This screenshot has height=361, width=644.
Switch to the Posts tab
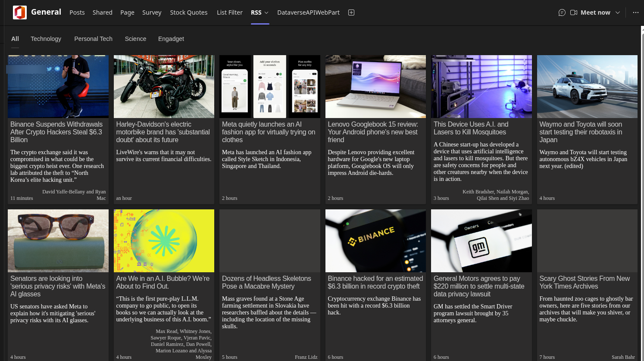(x=77, y=12)
